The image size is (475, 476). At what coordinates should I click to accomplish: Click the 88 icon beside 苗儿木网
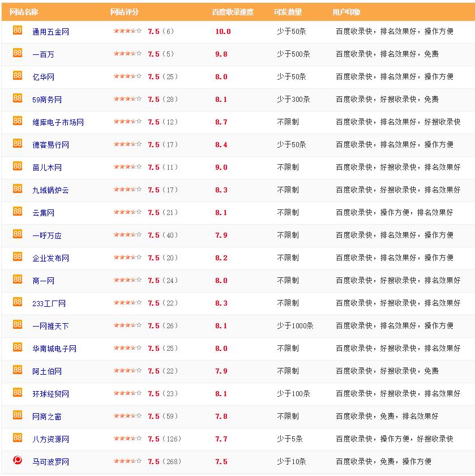point(18,166)
